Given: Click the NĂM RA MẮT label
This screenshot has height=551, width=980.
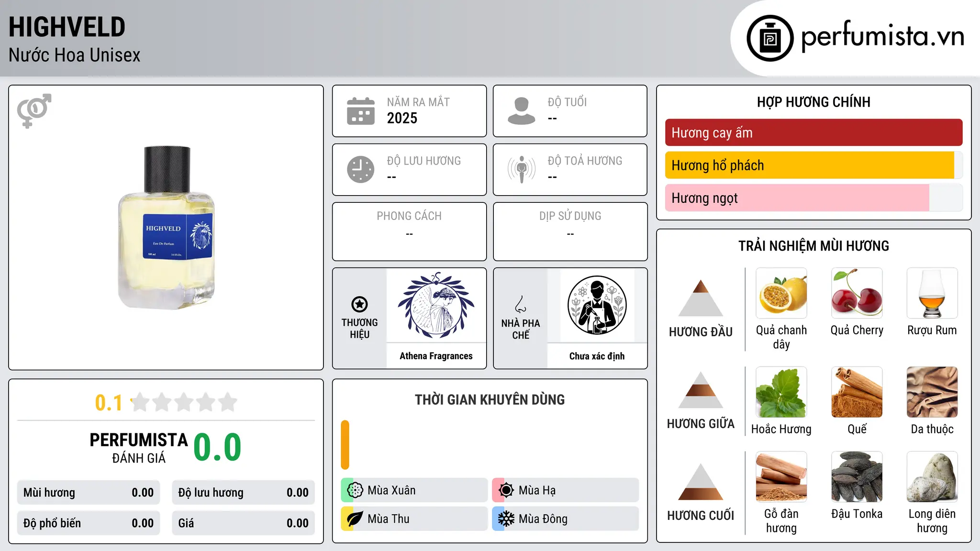Looking at the screenshot, I should (x=418, y=102).
